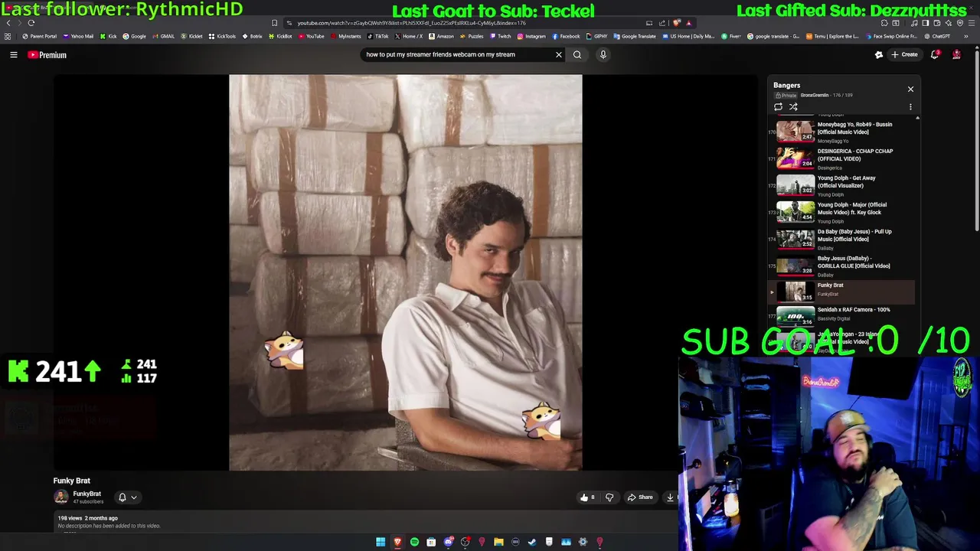Open File Explorer from taskbar
The height and width of the screenshot is (551, 980).
tap(498, 542)
